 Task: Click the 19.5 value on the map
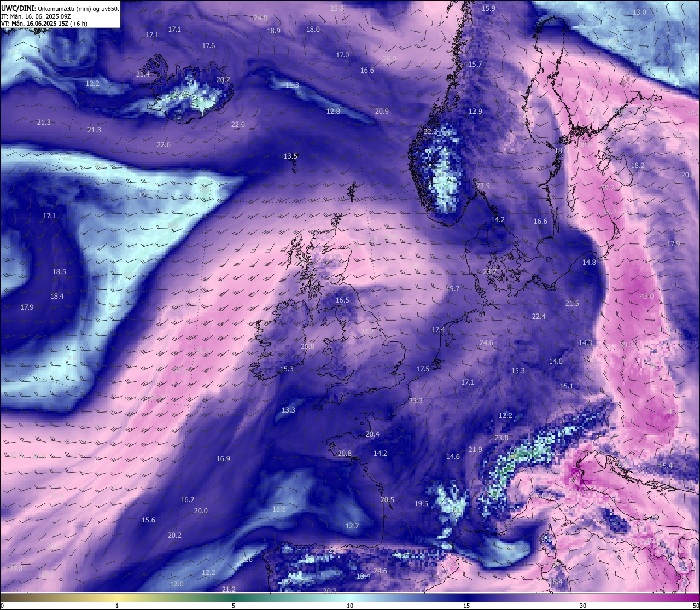(421, 503)
